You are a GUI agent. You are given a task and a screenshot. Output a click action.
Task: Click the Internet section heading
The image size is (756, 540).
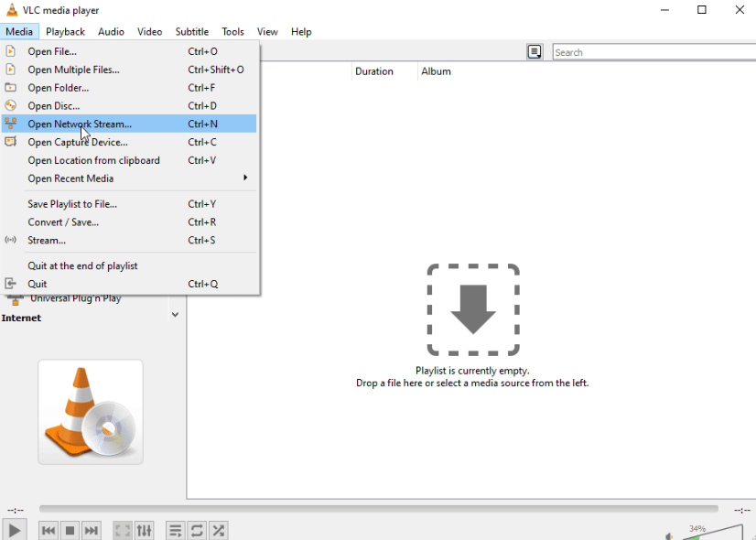point(21,318)
